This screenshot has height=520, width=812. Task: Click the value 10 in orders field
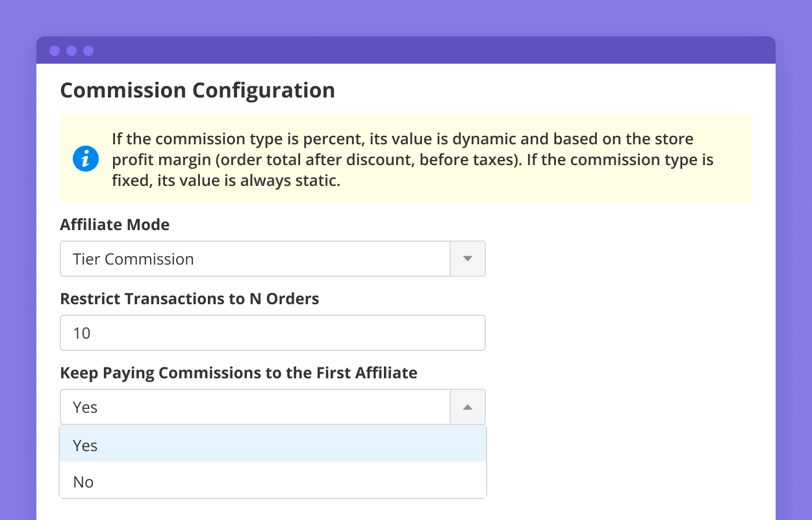pos(82,333)
